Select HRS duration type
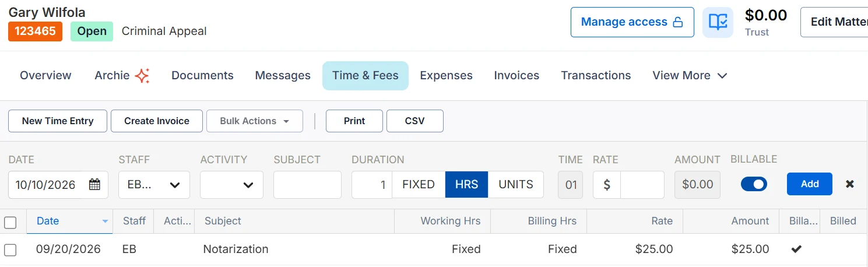 [467, 184]
